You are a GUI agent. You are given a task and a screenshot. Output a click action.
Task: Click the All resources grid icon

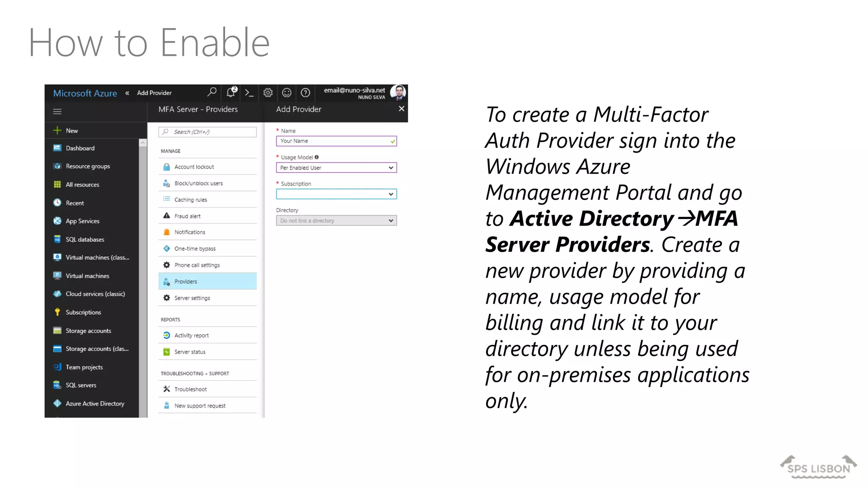click(57, 184)
